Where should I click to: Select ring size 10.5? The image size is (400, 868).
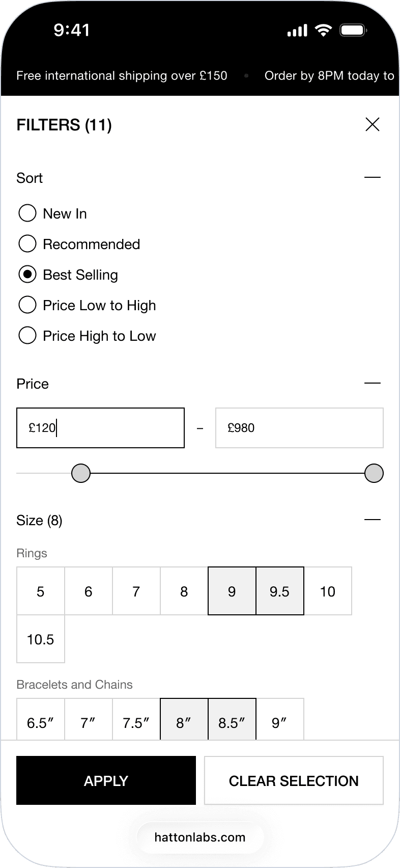point(41,639)
